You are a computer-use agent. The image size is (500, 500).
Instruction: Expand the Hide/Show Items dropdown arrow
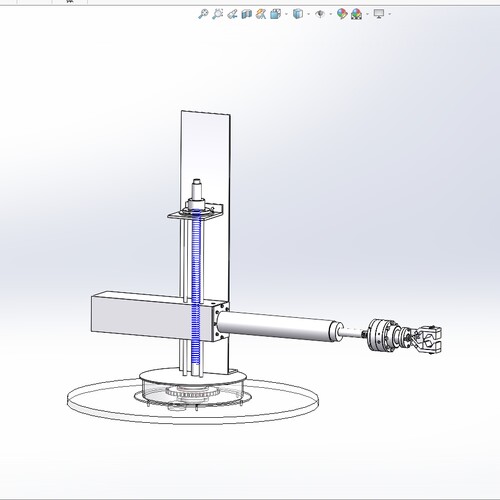pos(331,14)
